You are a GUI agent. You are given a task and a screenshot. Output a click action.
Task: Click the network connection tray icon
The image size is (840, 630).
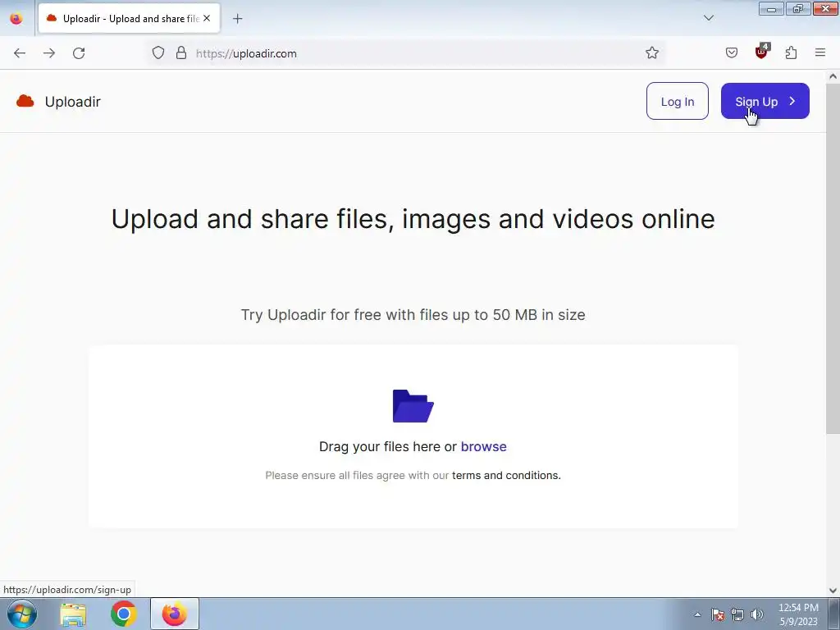click(x=737, y=614)
